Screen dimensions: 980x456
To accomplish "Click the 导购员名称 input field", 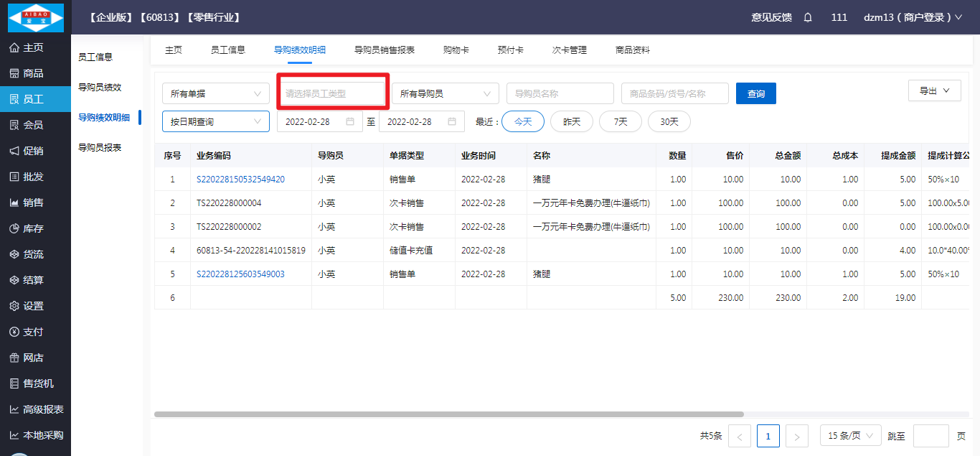I will (560, 93).
